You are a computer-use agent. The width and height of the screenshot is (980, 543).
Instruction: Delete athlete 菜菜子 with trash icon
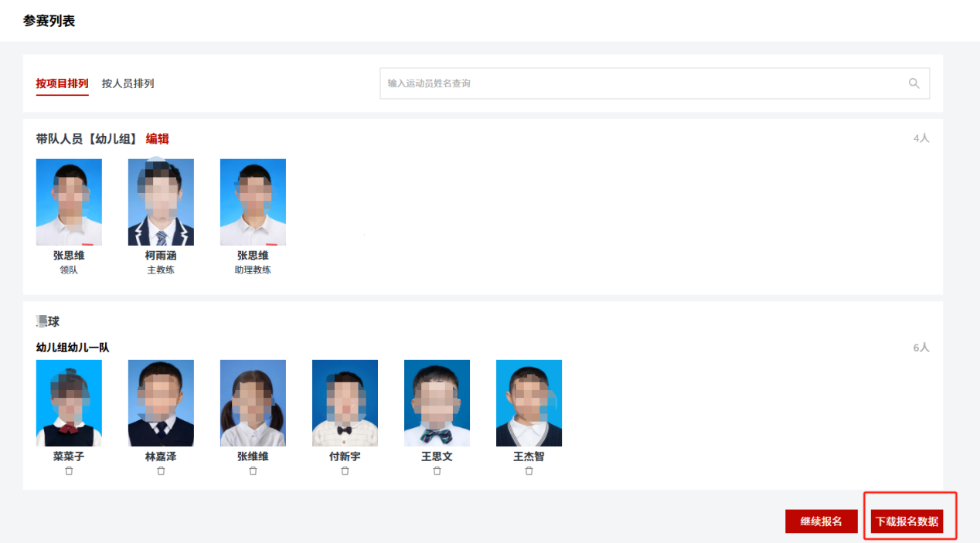(69, 470)
